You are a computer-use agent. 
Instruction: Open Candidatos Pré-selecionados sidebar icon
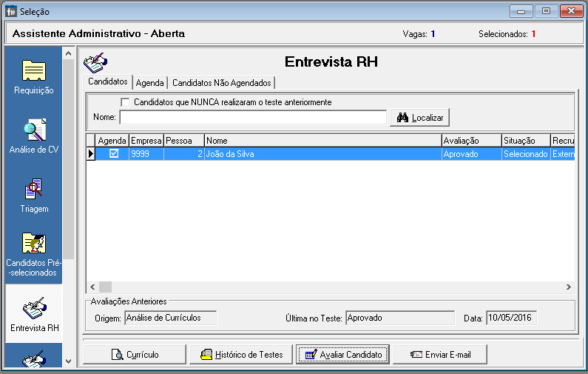[x=34, y=244]
